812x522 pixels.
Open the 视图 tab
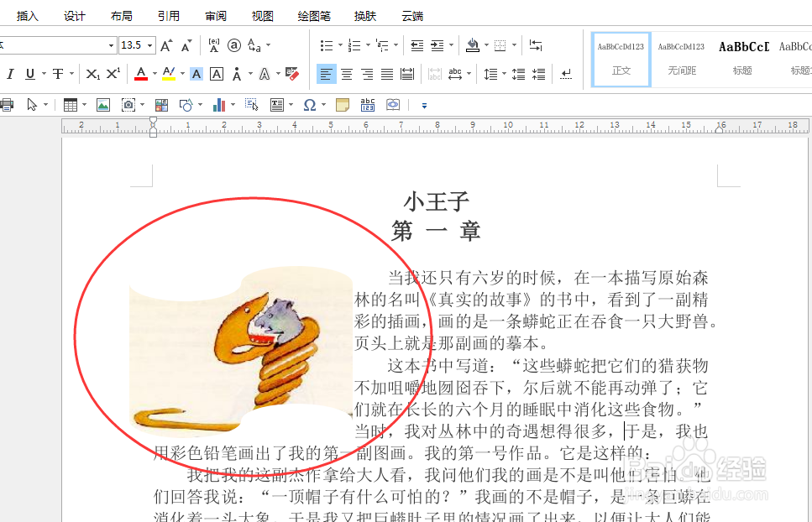point(263,16)
